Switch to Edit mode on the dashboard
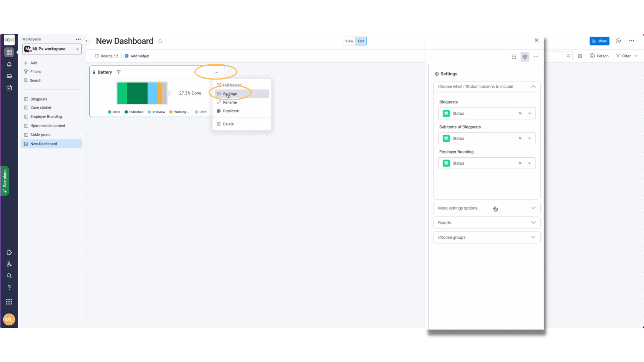 point(361,41)
